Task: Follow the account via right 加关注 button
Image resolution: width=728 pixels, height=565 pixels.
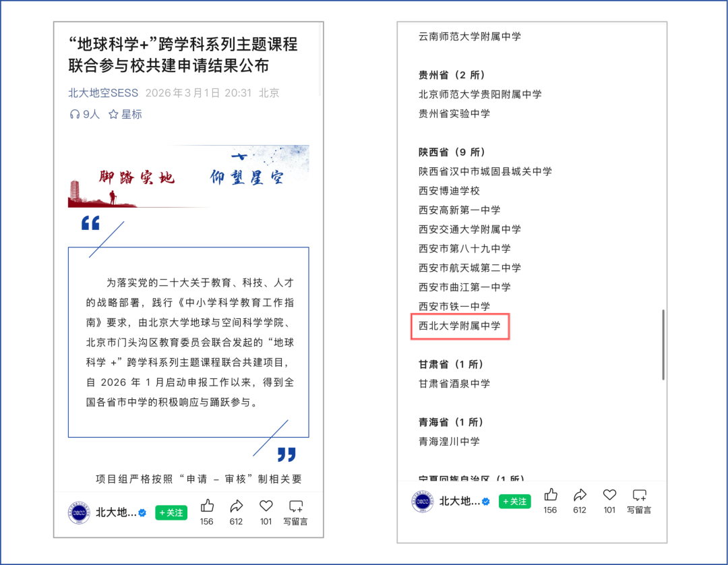Action: pyautogui.click(x=514, y=502)
